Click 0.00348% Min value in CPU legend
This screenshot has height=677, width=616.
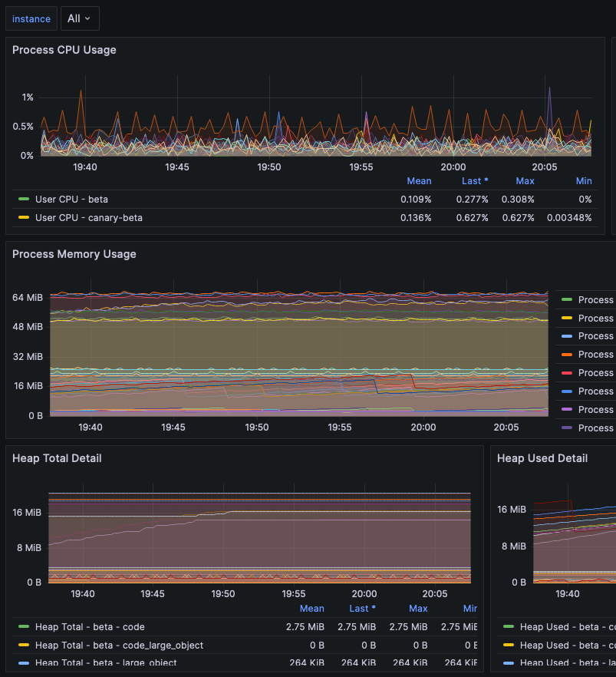pos(569,218)
